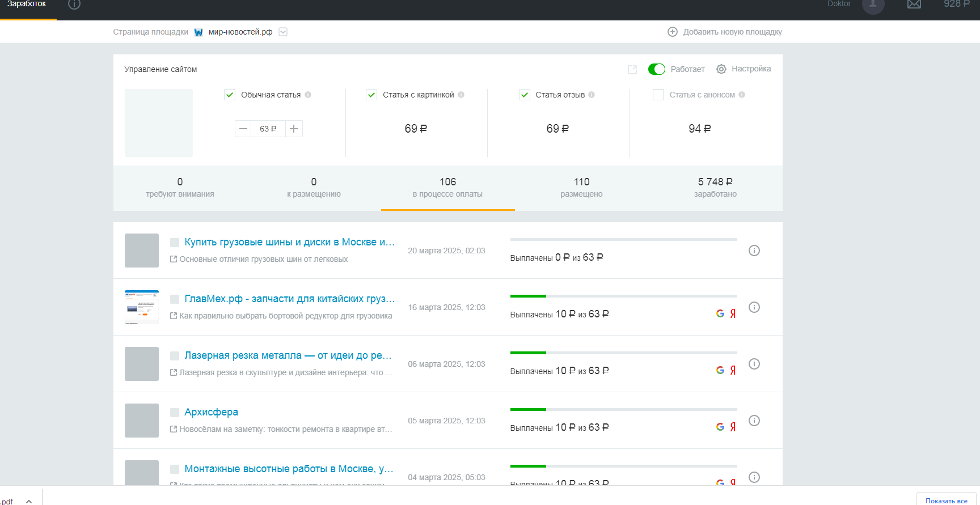Toggle the Работает switch off
Viewport: 980px width, 505px height.
(x=657, y=69)
